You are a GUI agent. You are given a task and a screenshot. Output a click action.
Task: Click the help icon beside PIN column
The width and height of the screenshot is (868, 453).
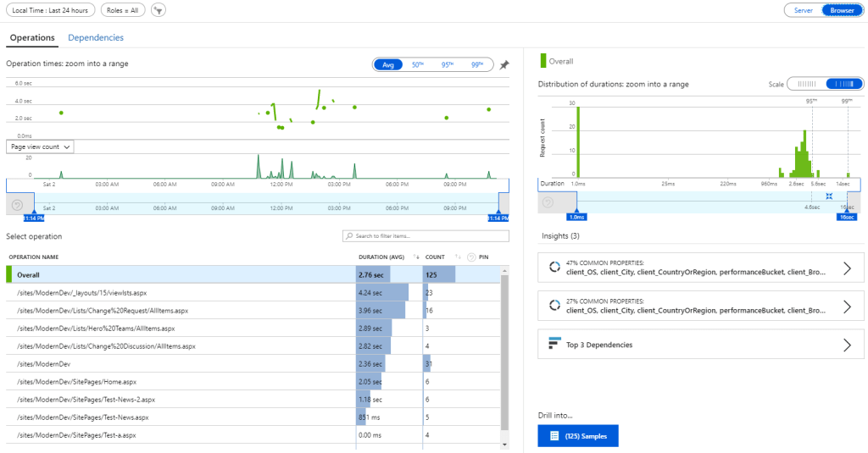470,257
